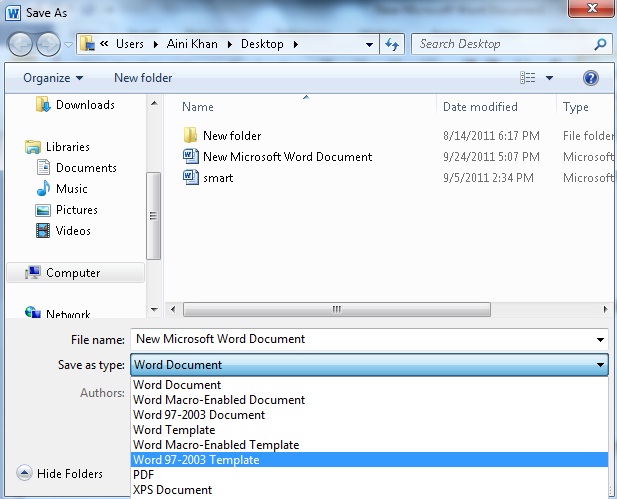Click the Help question mark icon
This screenshot has height=499, width=617.
tap(590, 78)
